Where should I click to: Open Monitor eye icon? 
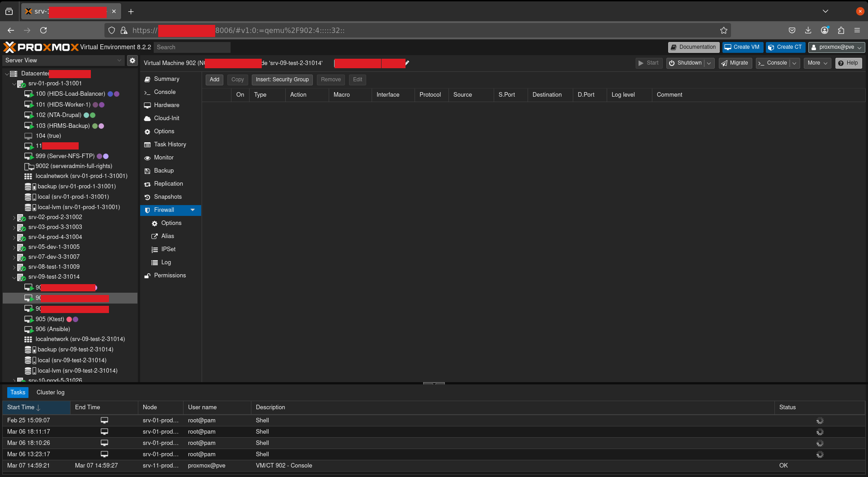coord(147,158)
